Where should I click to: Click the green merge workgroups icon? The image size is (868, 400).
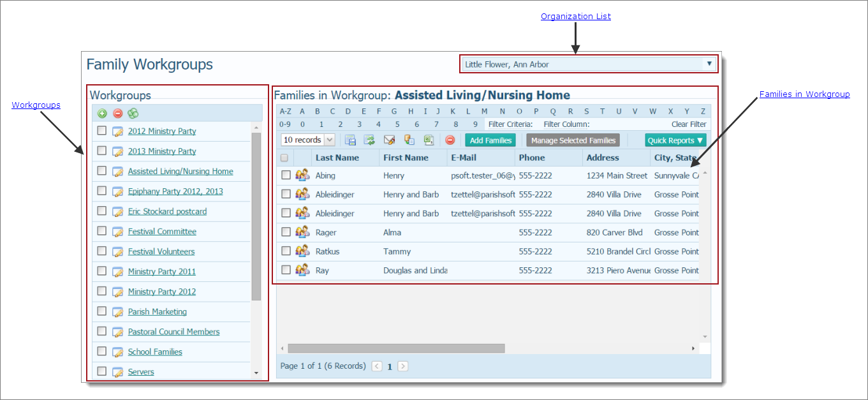(x=132, y=113)
